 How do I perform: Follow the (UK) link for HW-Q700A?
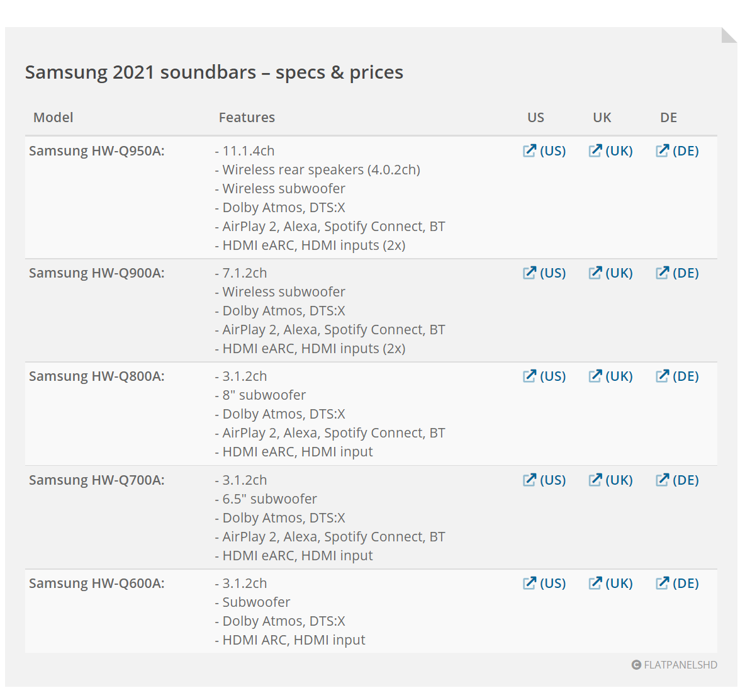[x=619, y=480]
